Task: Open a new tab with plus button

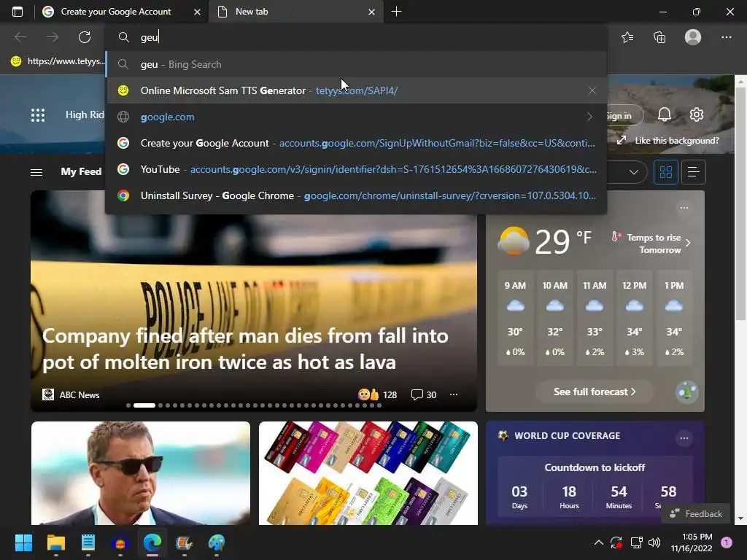Action: tap(396, 12)
